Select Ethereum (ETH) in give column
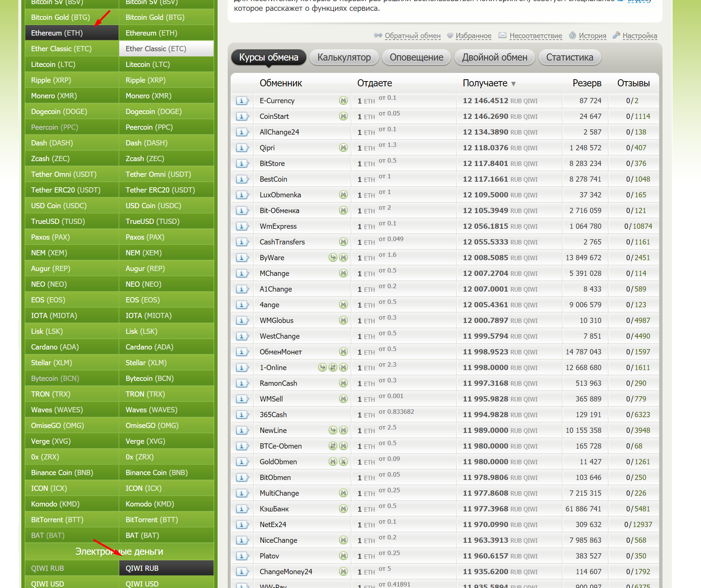The width and height of the screenshot is (701, 588). point(72,33)
